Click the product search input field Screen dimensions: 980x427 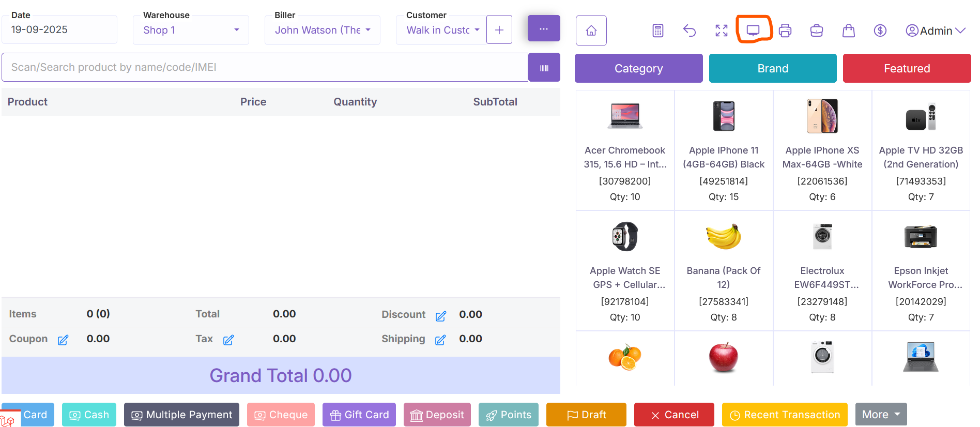tap(264, 67)
